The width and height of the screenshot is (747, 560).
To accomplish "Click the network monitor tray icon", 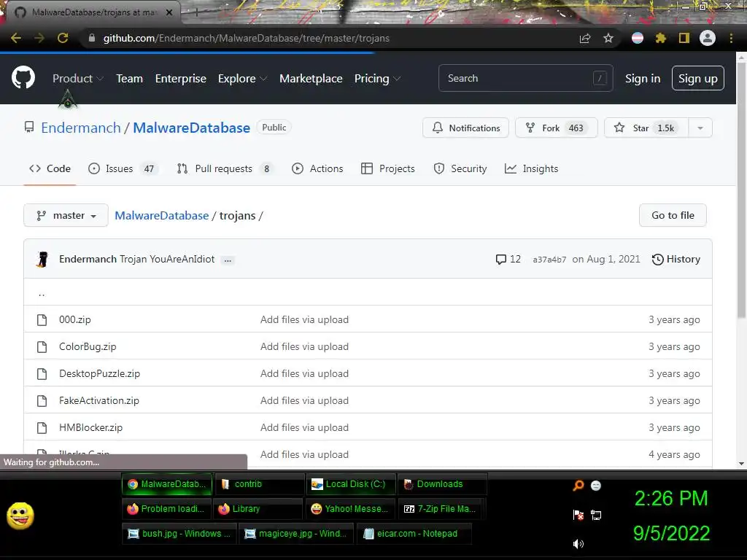I will point(596,515).
